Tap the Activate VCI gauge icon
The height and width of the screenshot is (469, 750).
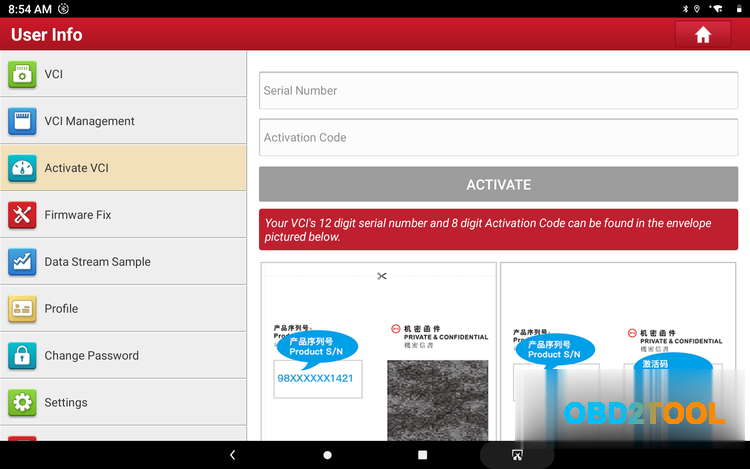coord(22,168)
